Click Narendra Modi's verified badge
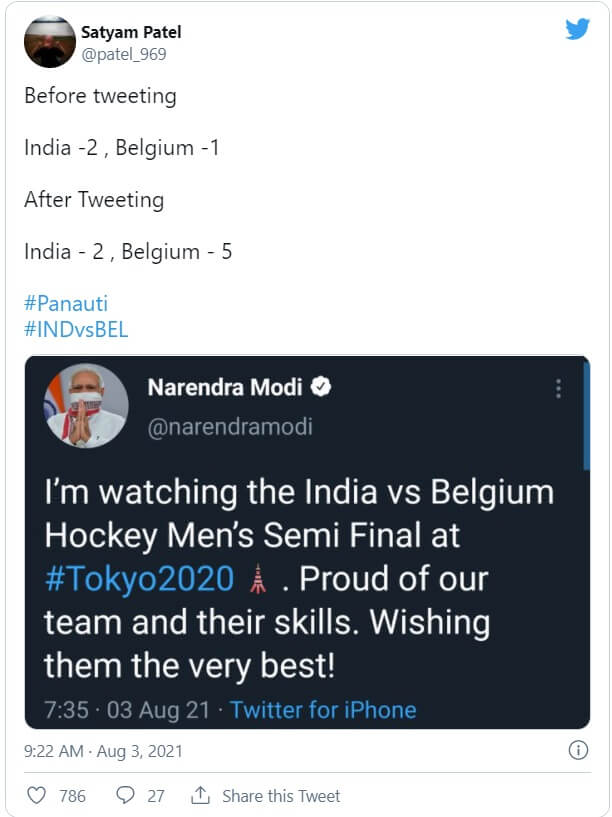 322,387
